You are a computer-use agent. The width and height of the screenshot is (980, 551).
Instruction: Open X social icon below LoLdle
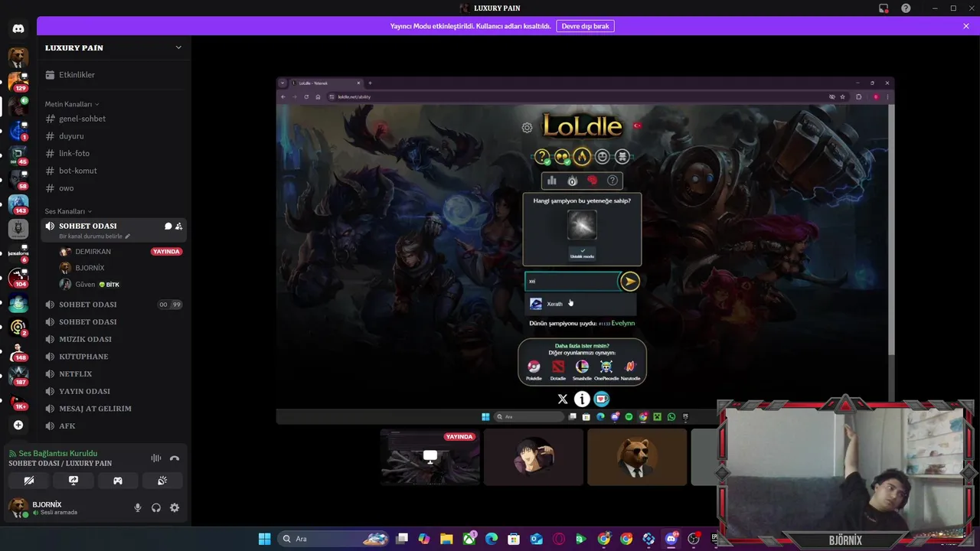[x=563, y=399]
